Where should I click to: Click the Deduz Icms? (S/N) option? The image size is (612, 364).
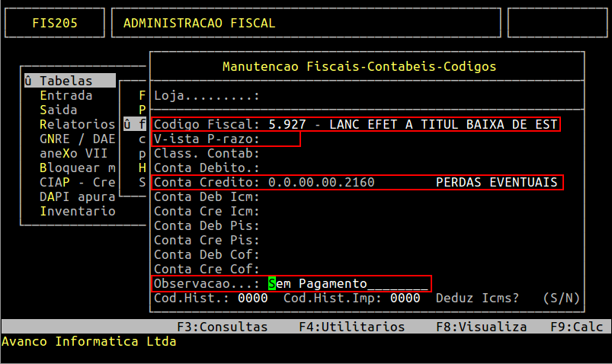[560, 298]
